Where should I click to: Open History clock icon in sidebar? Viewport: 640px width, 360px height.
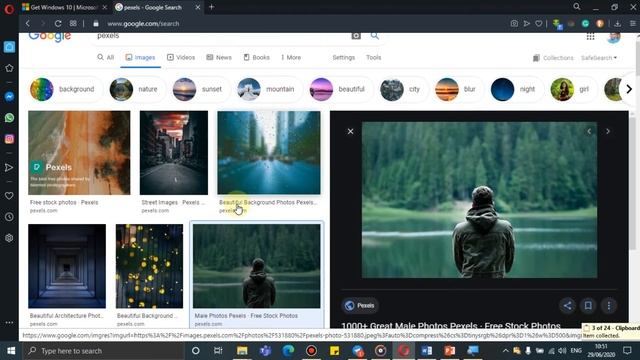(9, 217)
